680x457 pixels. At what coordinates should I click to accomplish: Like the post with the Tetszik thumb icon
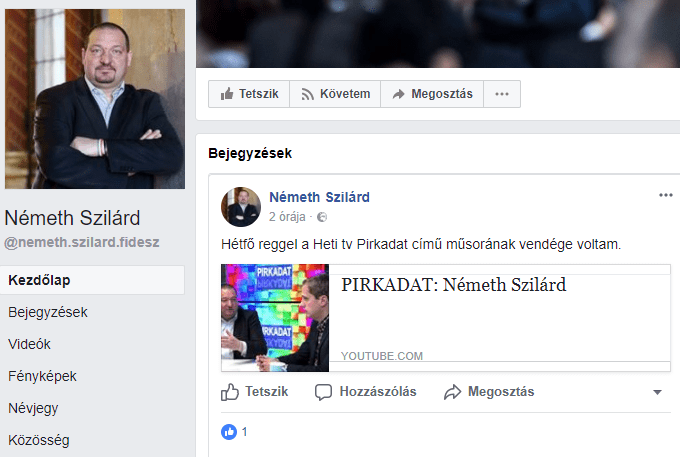coord(230,392)
